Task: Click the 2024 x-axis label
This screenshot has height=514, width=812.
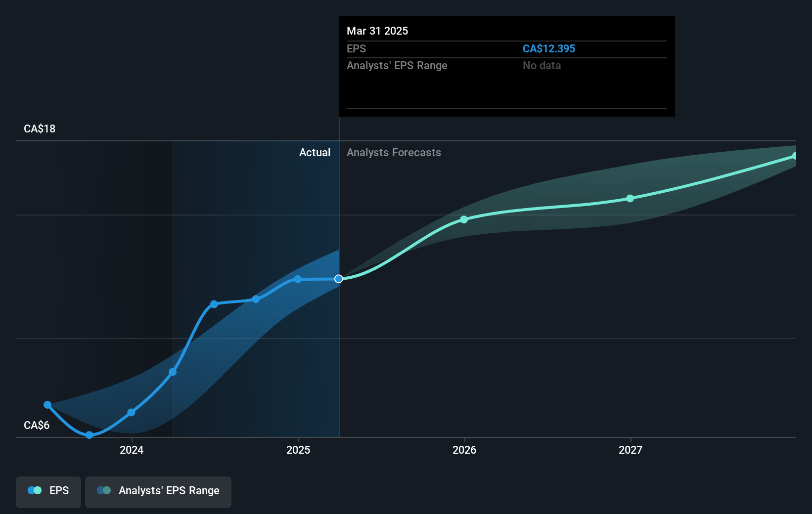Action: 132,450
